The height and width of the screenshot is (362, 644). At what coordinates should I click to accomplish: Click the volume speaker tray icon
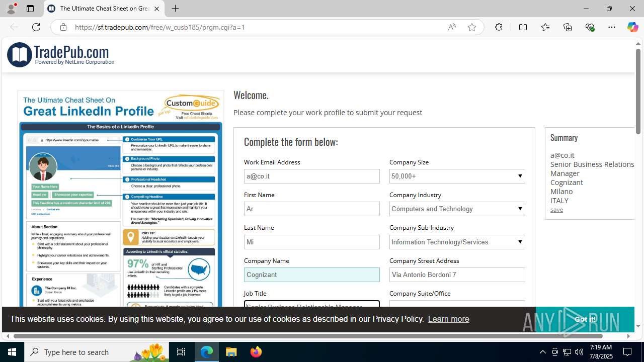tap(579, 352)
